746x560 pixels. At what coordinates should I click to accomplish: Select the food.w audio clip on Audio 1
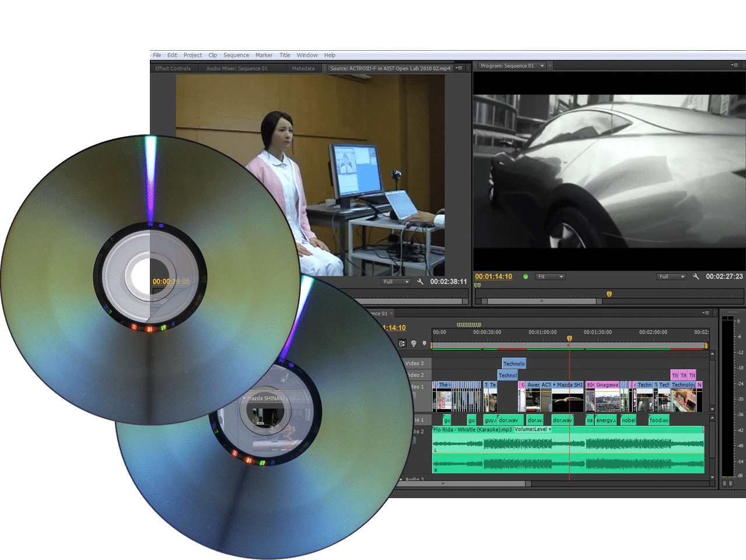[x=659, y=420]
